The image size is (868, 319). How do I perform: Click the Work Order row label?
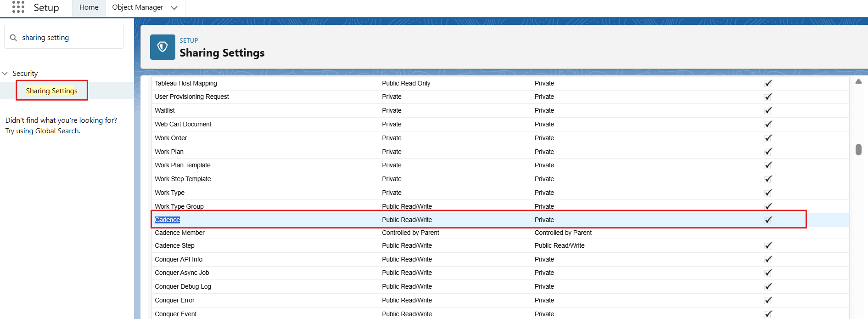(x=171, y=138)
